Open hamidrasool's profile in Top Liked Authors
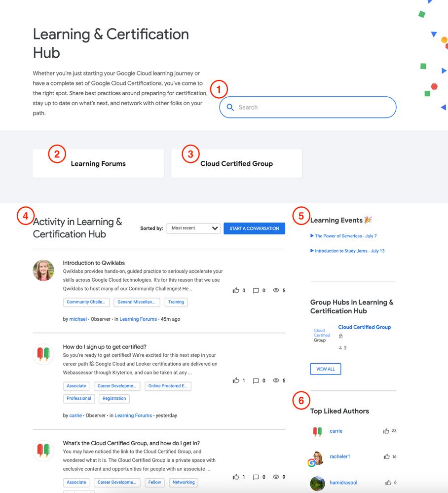Image resolution: width=448 pixels, height=493 pixels. [343, 483]
